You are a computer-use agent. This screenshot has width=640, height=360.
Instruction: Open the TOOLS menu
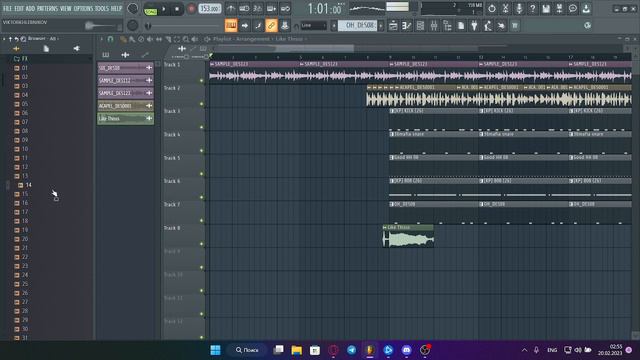pos(102,8)
